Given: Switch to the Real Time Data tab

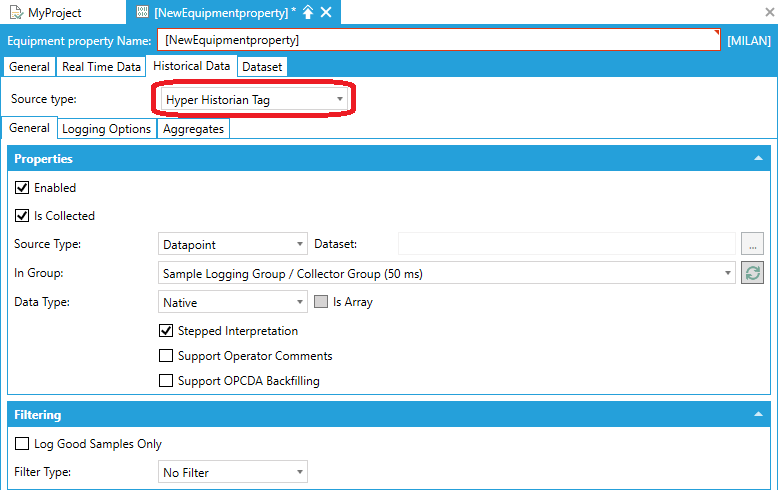Looking at the screenshot, I should click(101, 67).
